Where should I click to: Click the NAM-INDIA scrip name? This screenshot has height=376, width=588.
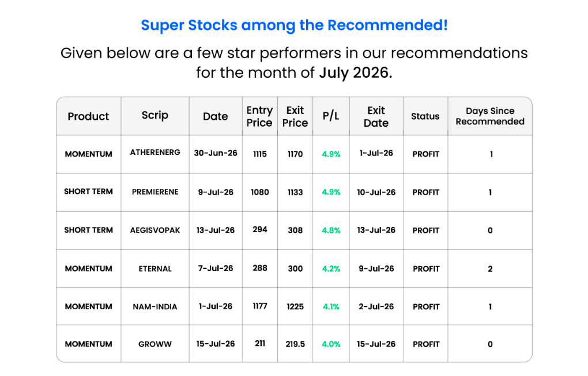(x=155, y=307)
